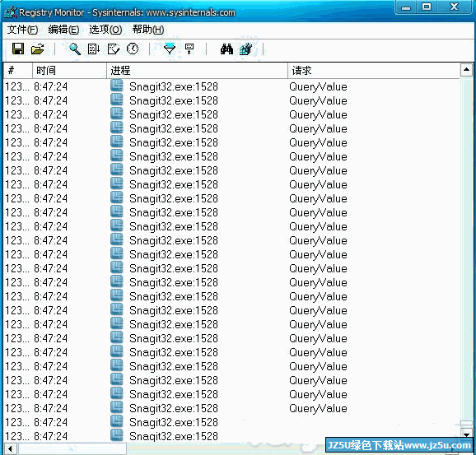Toggle autoscroll toolbar icon
Screen dimensions: 476x455
pos(94,49)
